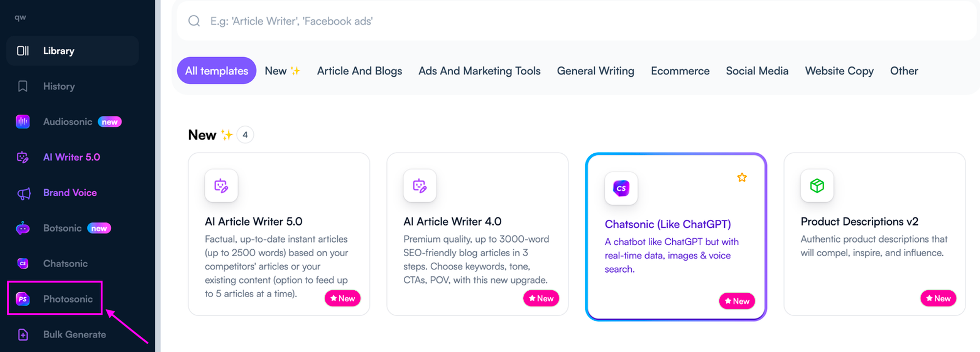The height and width of the screenshot is (352, 980).
Task: Click the Brand Voice megaphone icon
Action: [24, 193]
